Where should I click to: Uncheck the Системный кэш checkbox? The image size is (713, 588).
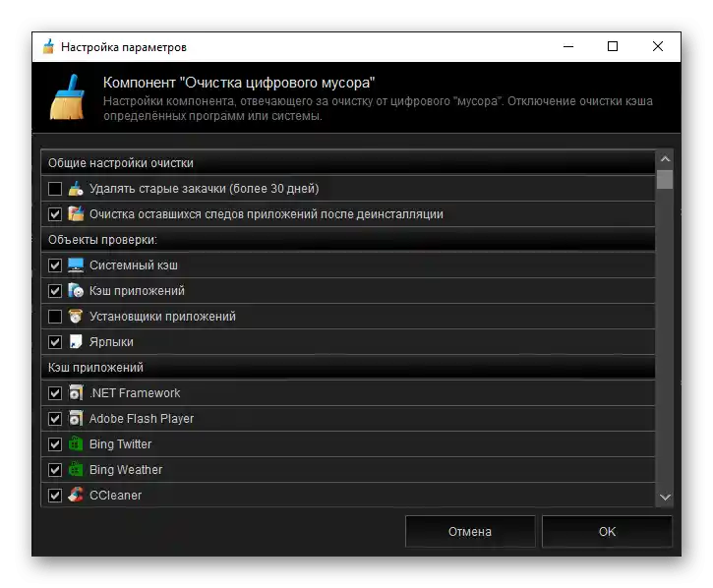coord(55,265)
